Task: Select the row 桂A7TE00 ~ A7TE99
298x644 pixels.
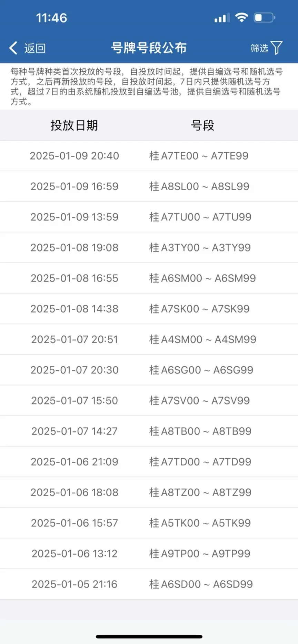Action: [199, 156]
